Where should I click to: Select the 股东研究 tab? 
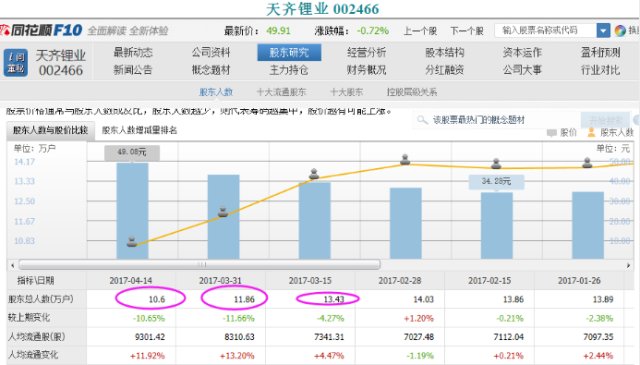[289, 52]
